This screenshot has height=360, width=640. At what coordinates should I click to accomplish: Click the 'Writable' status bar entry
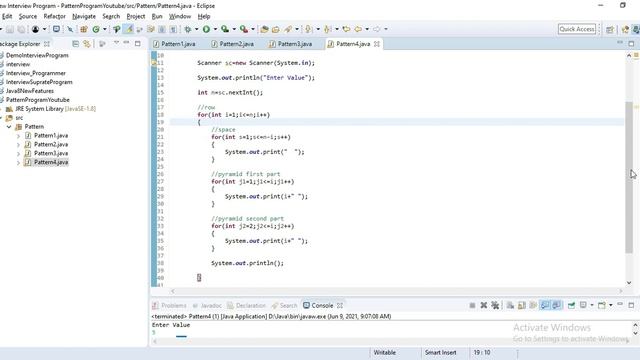pos(384,352)
